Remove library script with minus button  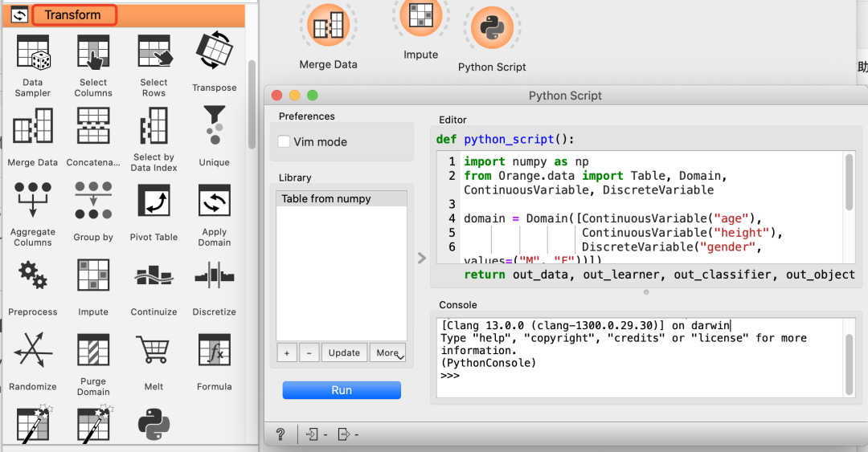click(x=309, y=352)
